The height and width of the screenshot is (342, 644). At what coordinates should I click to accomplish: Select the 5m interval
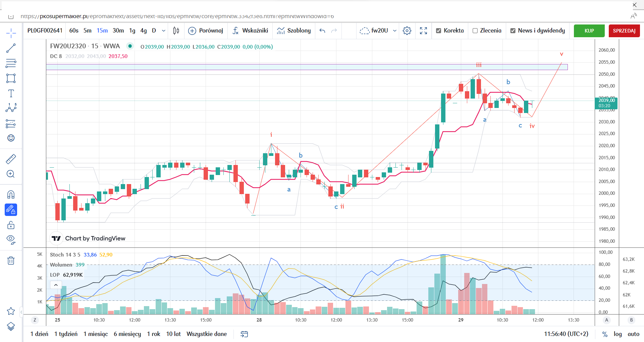[x=88, y=31]
